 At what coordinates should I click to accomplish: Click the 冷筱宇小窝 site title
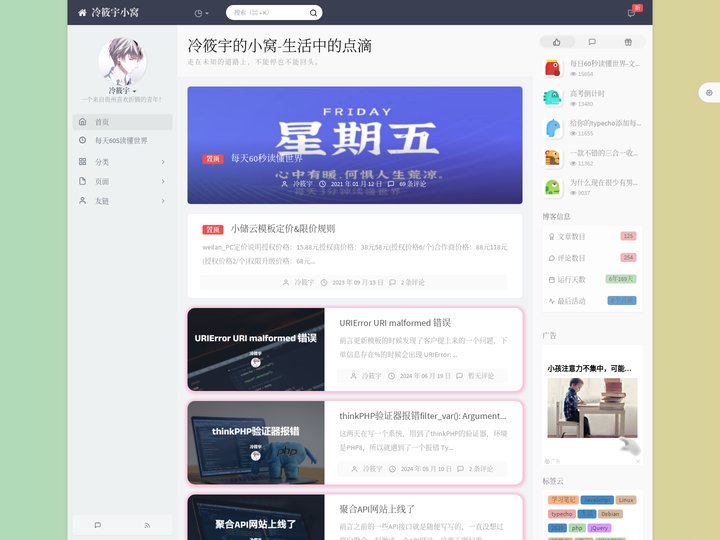coord(115,12)
